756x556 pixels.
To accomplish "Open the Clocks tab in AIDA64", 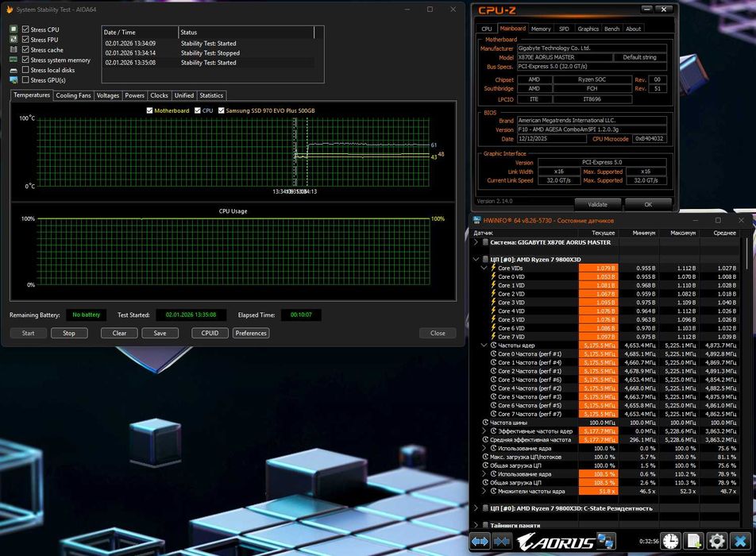I will 159,95.
